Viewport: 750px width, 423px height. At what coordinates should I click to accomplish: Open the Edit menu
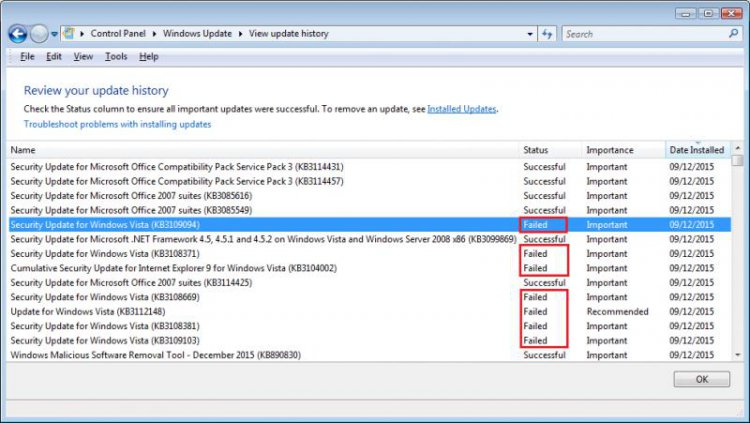54,56
